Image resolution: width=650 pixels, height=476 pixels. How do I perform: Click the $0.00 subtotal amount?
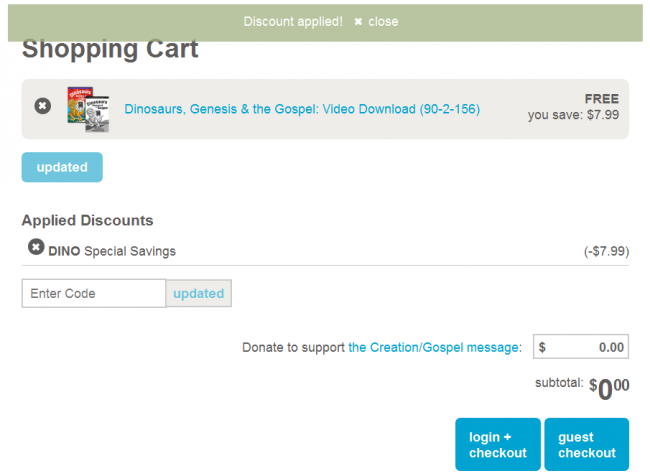609,388
